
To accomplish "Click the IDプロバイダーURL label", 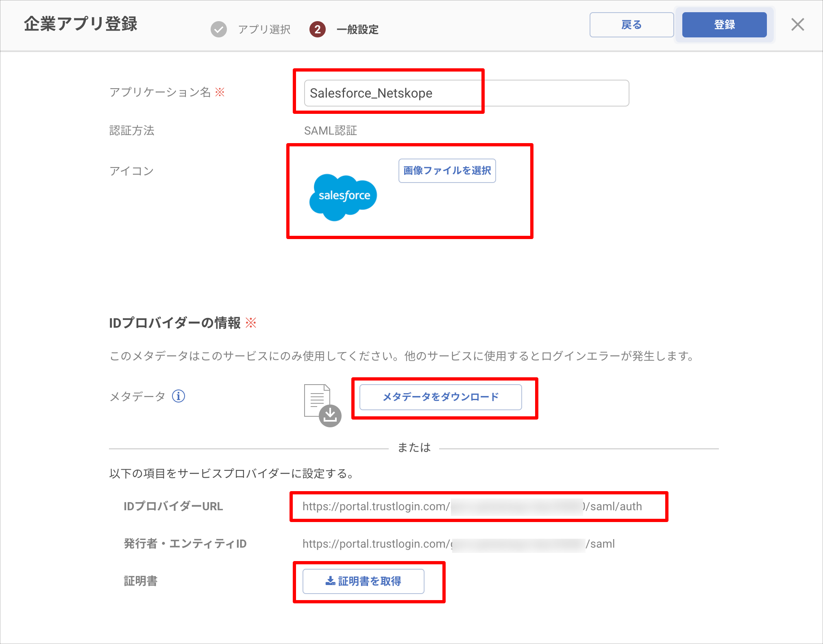I will (173, 507).
